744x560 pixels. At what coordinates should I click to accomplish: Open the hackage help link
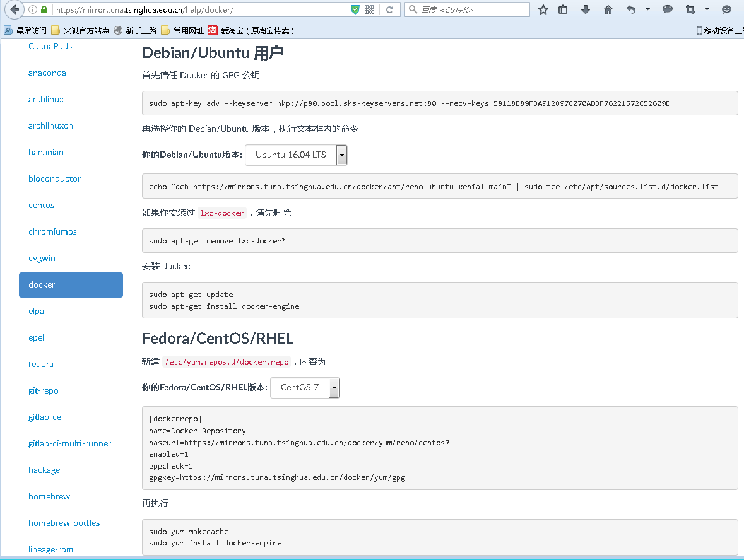click(44, 470)
